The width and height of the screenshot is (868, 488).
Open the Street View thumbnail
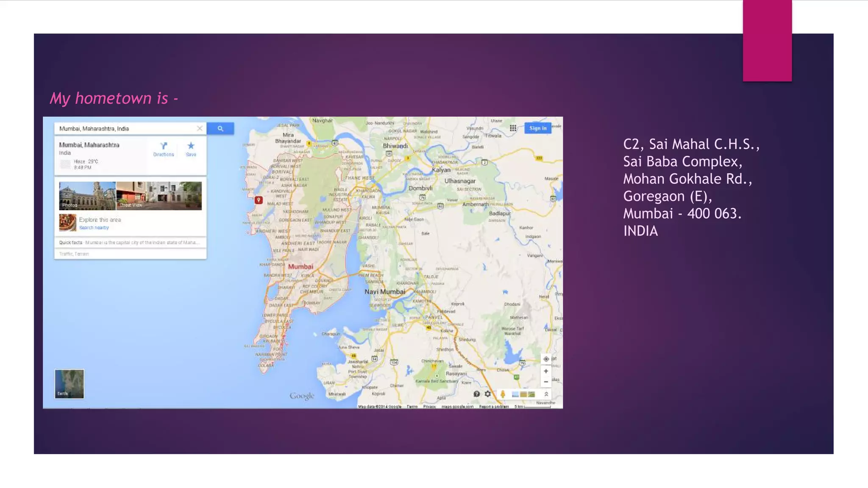click(159, 196)
